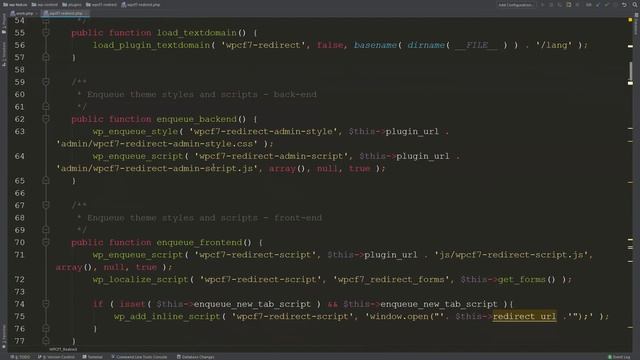Open the Project tool window sidebar button
This screenshot has height=360, width=640.
pos(4,24)
